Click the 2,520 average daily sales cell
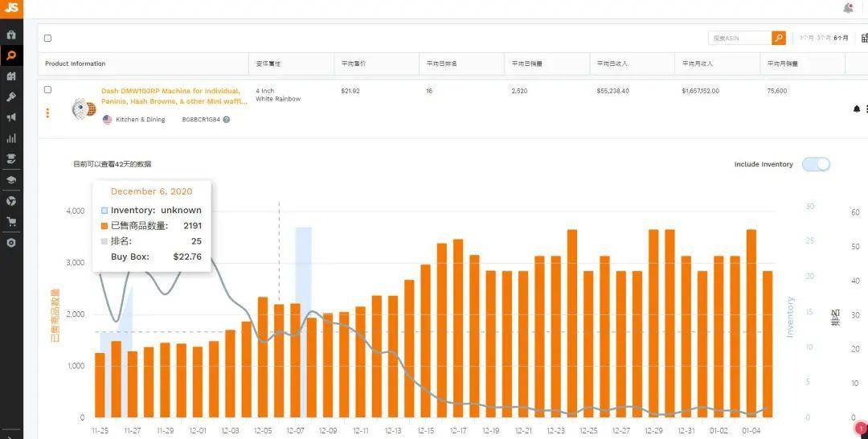Viewport: 868px width, 439px height. click(520, 91)
